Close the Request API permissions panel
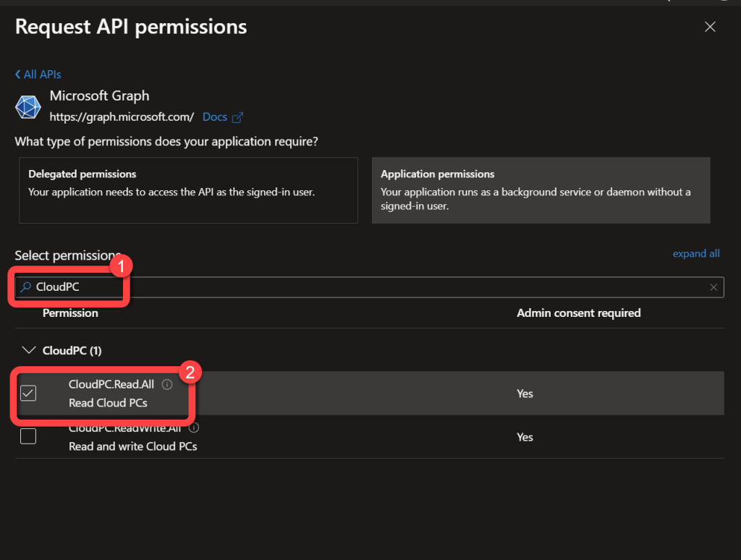 coord(710,27)
